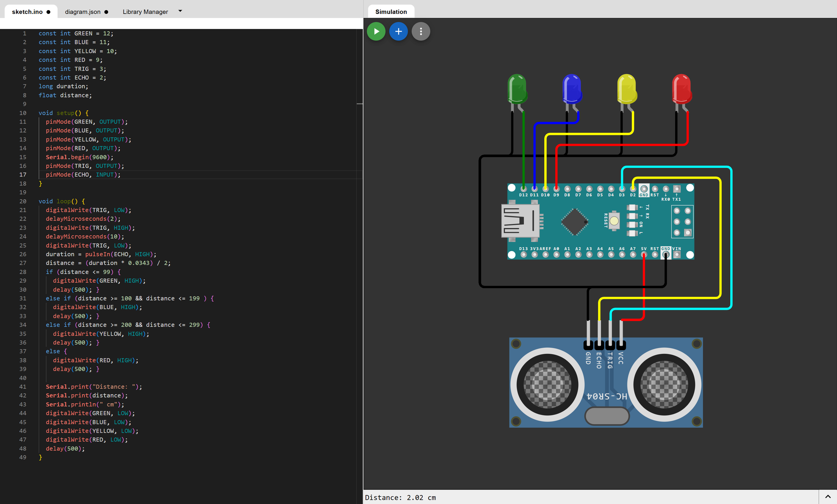This screenshot has width=837, height=504.
Task: Open the three-dot simulation options menu
Action: (421, 31)
